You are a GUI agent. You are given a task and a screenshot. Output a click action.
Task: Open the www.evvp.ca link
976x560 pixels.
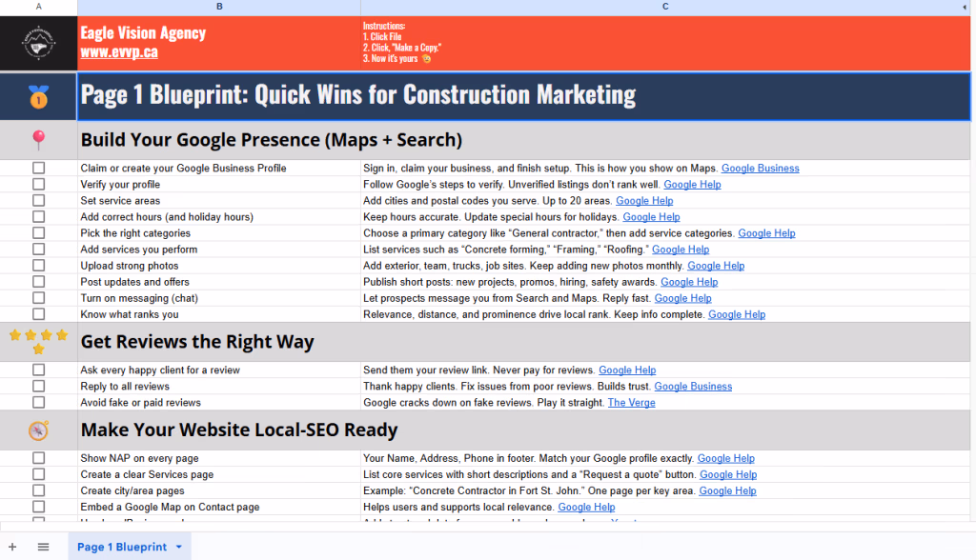pos(119,51)
